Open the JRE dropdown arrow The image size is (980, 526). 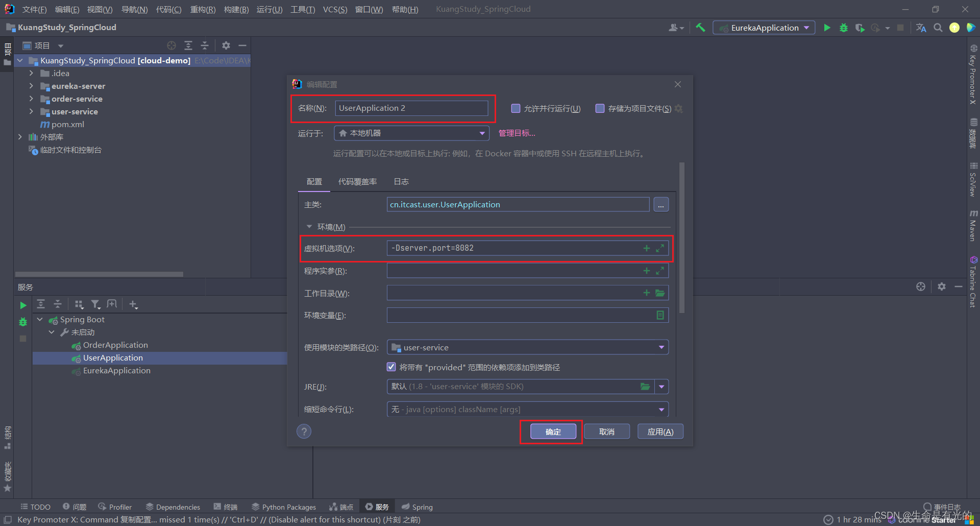(x=661, y=387)
